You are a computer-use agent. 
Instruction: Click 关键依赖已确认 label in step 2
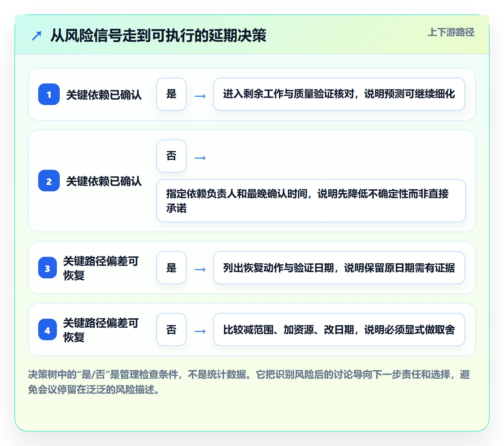click(104, 181)
